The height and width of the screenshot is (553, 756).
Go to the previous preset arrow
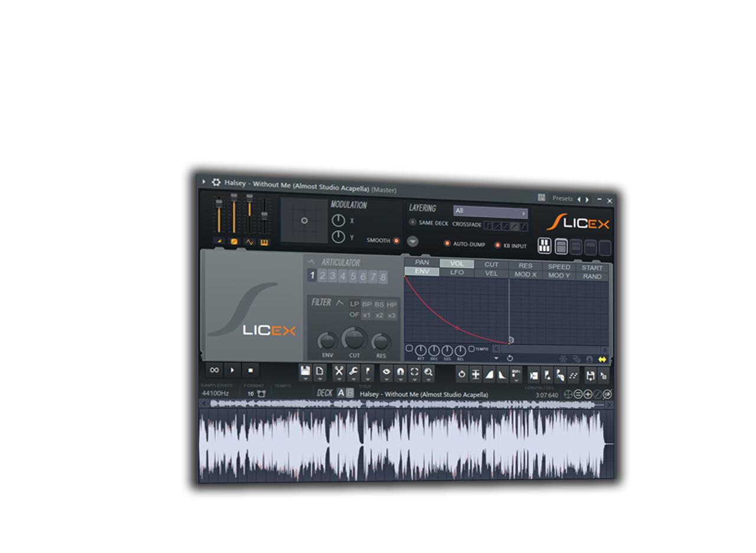[x=579, y=199]
